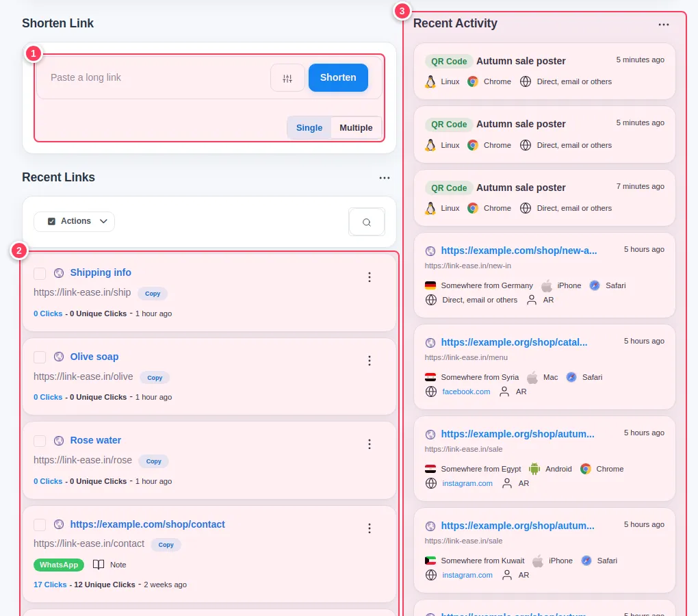The height and width of the screenshot is (616, 698).
Task: Click the https://link-ease.in/menu short URL
Action: (x=466, y=357)
